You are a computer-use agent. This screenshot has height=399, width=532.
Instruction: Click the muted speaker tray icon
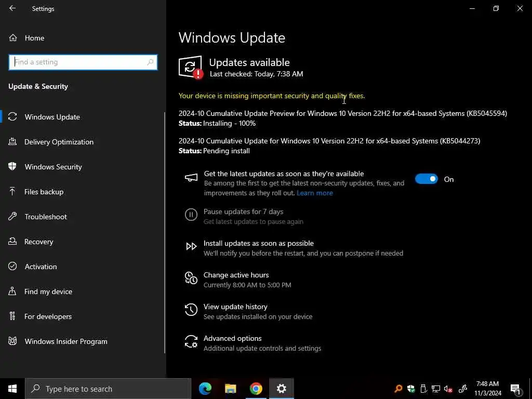(x=448, y=389)
